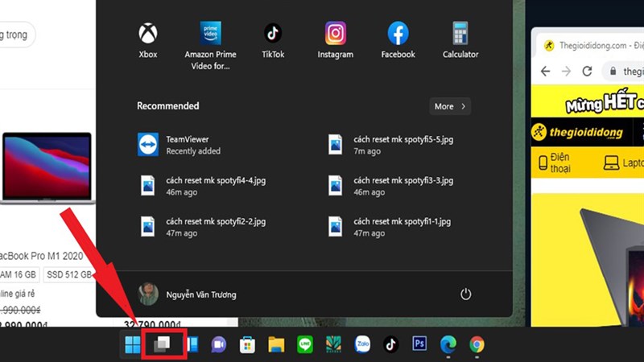Image resolution: width=644 pixels, height=362 pixels.
Task: Open TeamViewer recently added
Action: 179,145
